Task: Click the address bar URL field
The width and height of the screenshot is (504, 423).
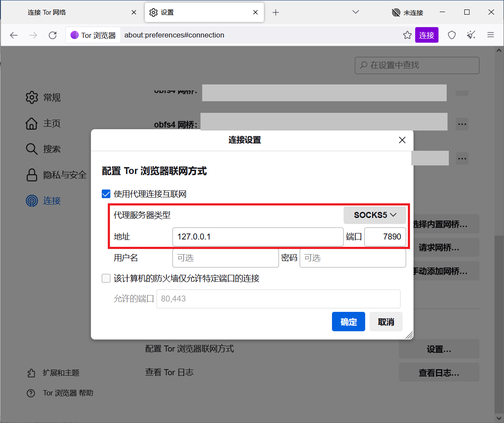Action: (x=260, y=35)
